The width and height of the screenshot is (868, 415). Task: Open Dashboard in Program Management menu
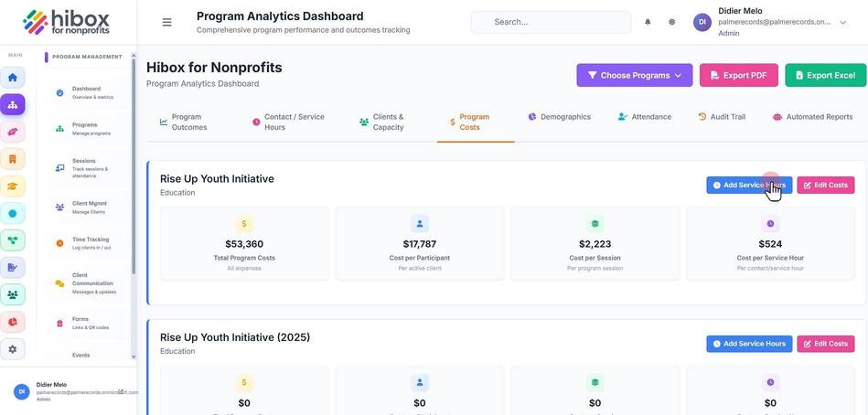coord(86,93)
